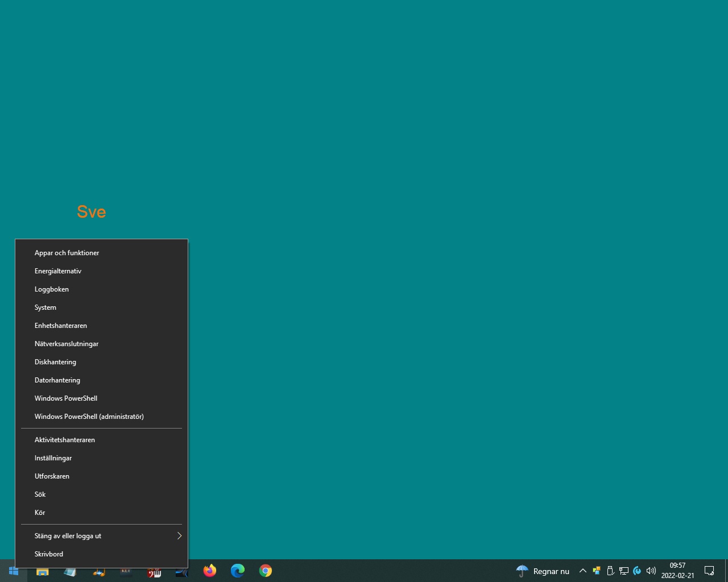The width and height of the screenshot is (728, 582).
Task: Click the Start button
Action: click(14, 571)
